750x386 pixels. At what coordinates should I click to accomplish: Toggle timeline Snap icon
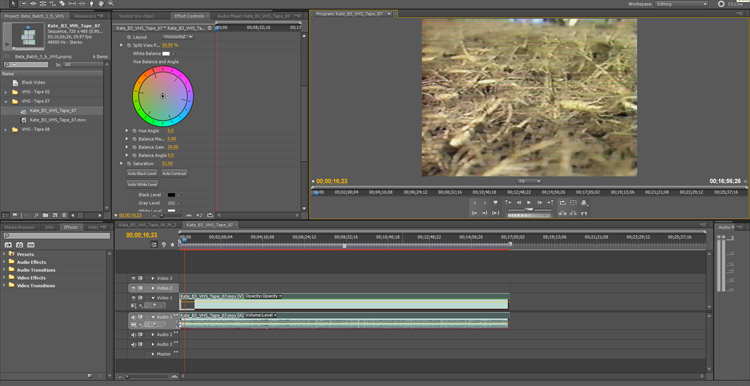coord(154,244)
